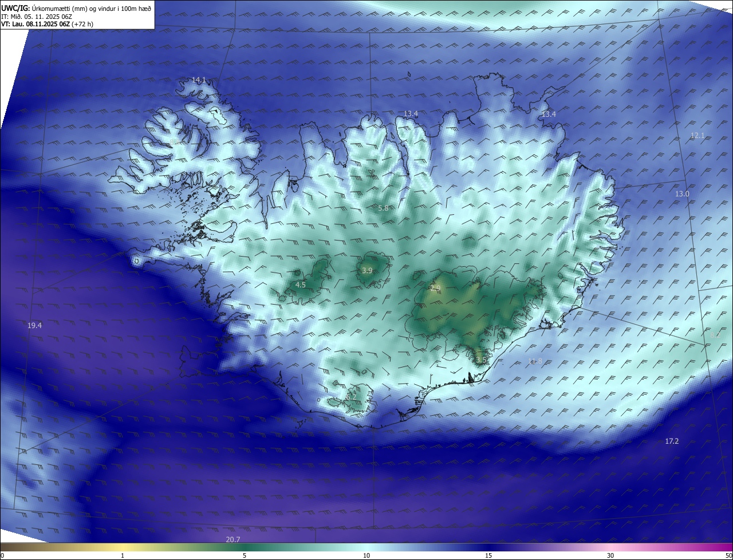Click the 13.0 value off the east coast
This screenshot has height=560, width=733.
pyautogui.click(x=682, y=194)
